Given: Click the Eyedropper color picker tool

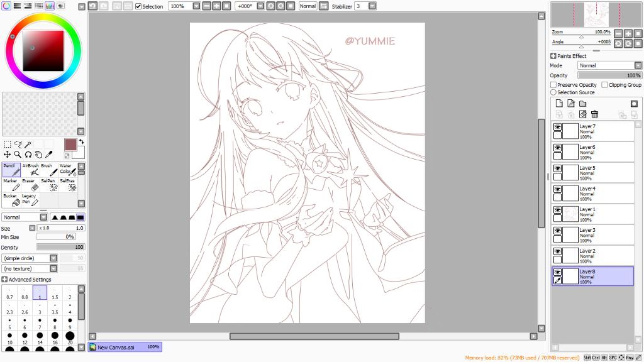Looking at the screenshot, I should click(48, 154).
